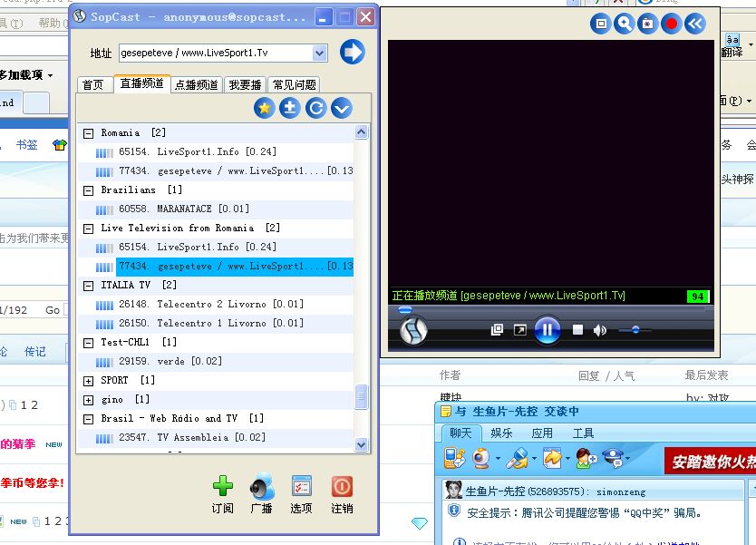Click the playback progress seek bar
Image resolution: width=756 pixels, height=545 pixels.
550,309
